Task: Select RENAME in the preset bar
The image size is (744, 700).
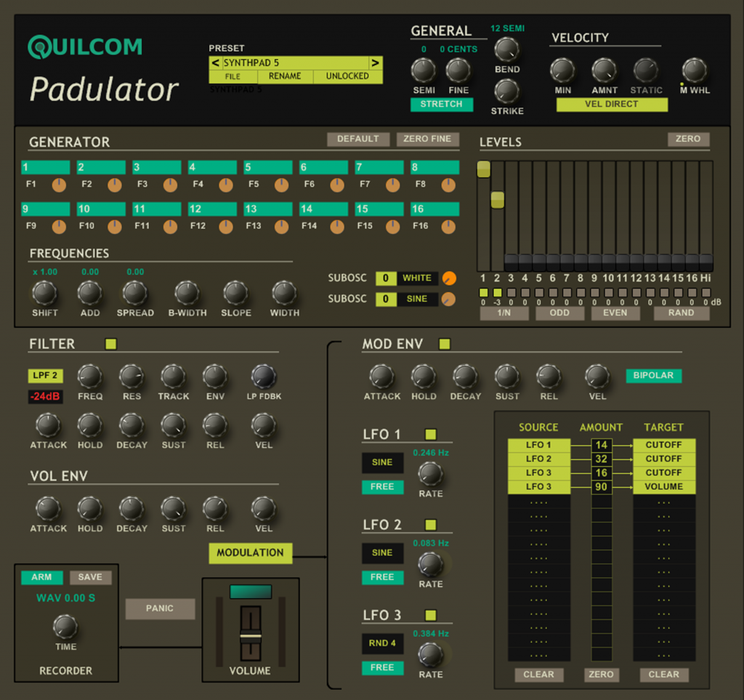Action: [x=285, y=76]
